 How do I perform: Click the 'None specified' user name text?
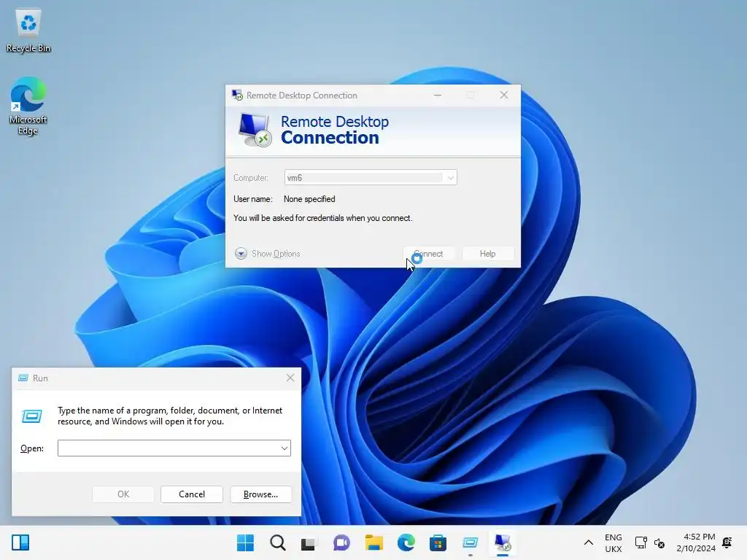pyautogui.click(x=309, y=199)
